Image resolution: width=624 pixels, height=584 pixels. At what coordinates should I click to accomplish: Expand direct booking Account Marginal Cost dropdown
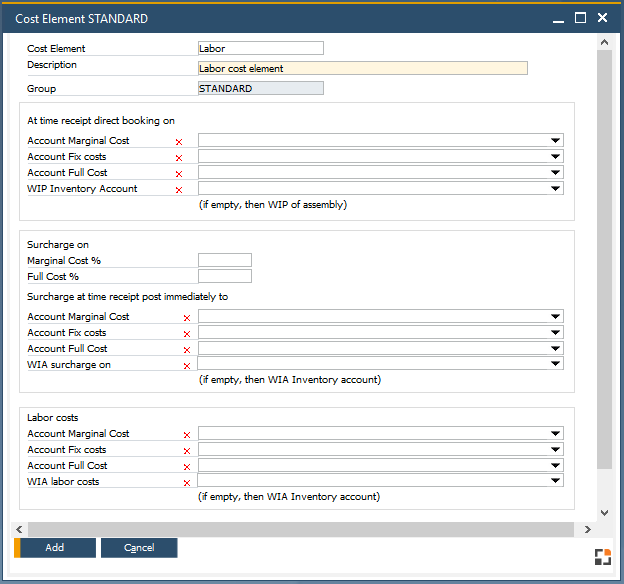555,141
